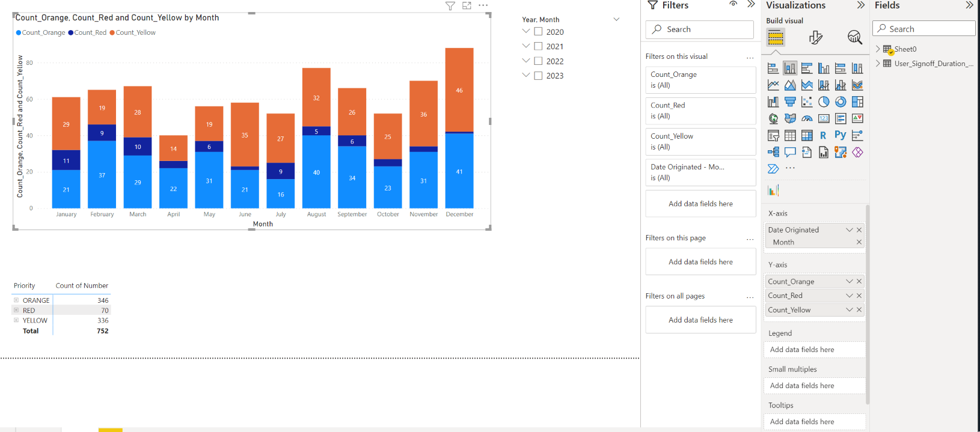The height and width of the screenshot is (432, 980).
Task: Collapse the Visualizations pane
Action: click(x=861, y=5)
